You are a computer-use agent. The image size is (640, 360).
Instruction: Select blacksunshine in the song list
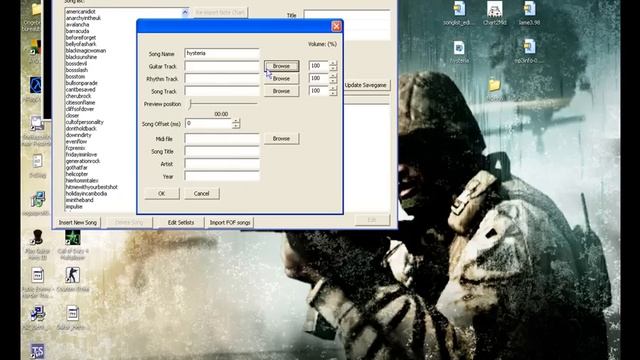[82, 57]
